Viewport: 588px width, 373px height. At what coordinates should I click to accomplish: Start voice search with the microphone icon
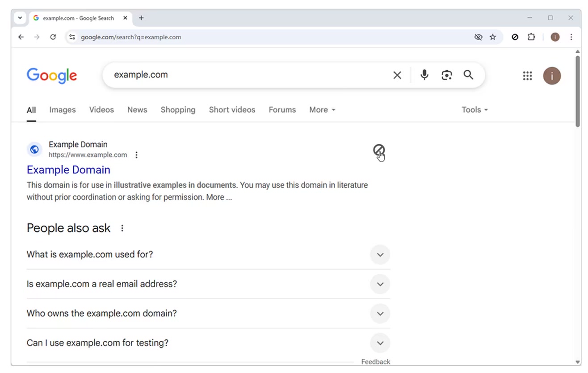pos(424,75)
